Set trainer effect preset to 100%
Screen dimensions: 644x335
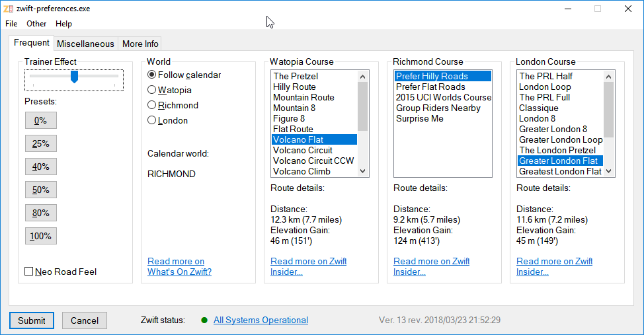40,236
